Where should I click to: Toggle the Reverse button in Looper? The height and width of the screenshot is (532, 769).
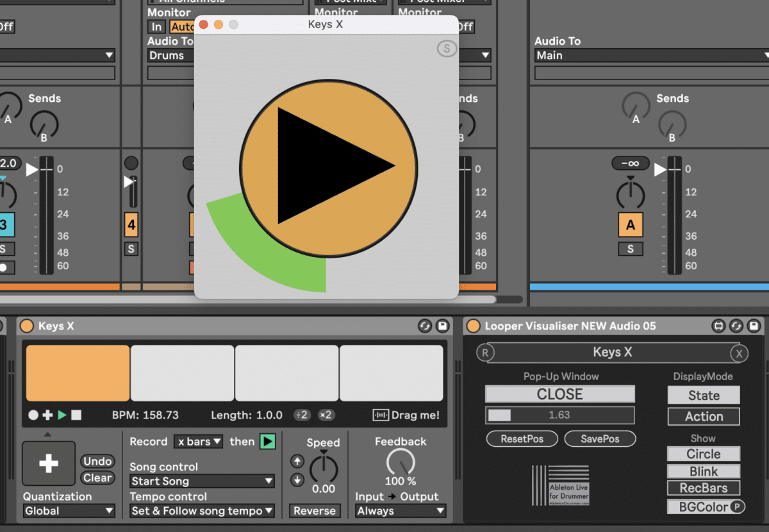tap(315, 511)
